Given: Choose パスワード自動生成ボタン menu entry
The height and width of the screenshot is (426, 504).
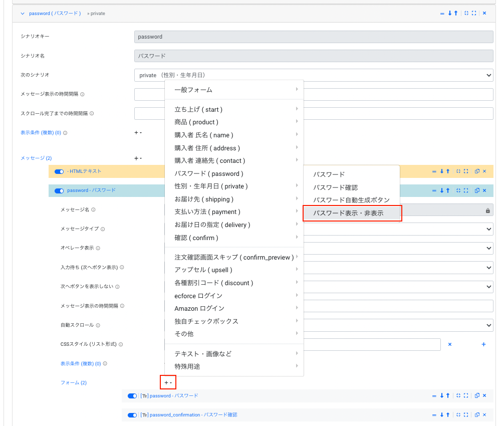Looking at the screenshot, I should (351, 200).
